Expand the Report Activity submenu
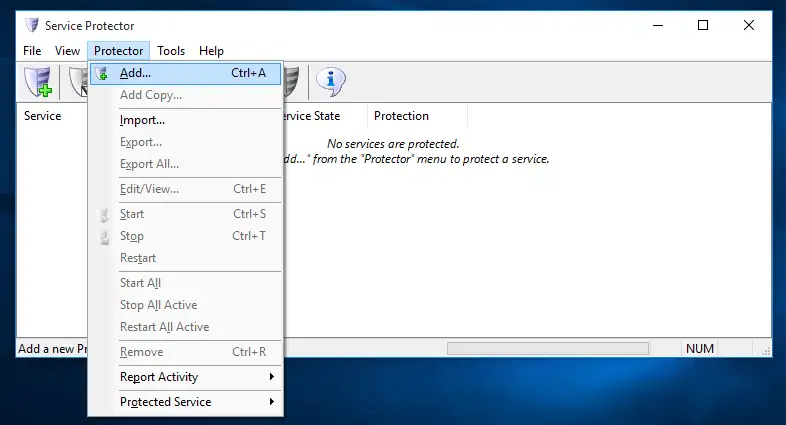 tap(185, 377)
